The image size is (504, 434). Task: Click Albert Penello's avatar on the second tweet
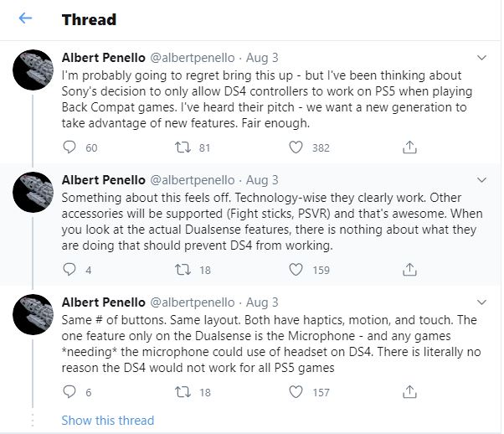[36, 197]
